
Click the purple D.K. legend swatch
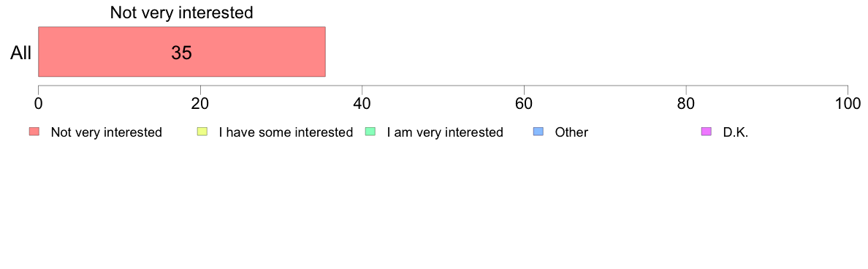pyautogui.click(x=707, y=132)
